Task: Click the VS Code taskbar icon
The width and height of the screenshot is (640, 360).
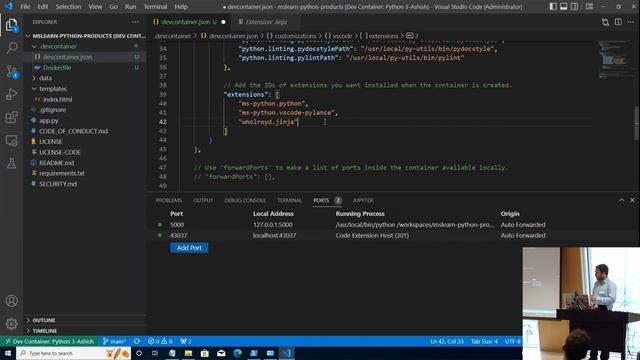Action: pyautogui.click(x=287, y=353)
